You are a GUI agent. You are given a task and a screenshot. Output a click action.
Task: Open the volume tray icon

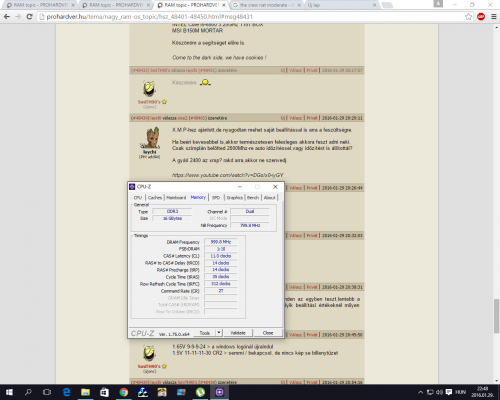440,392
